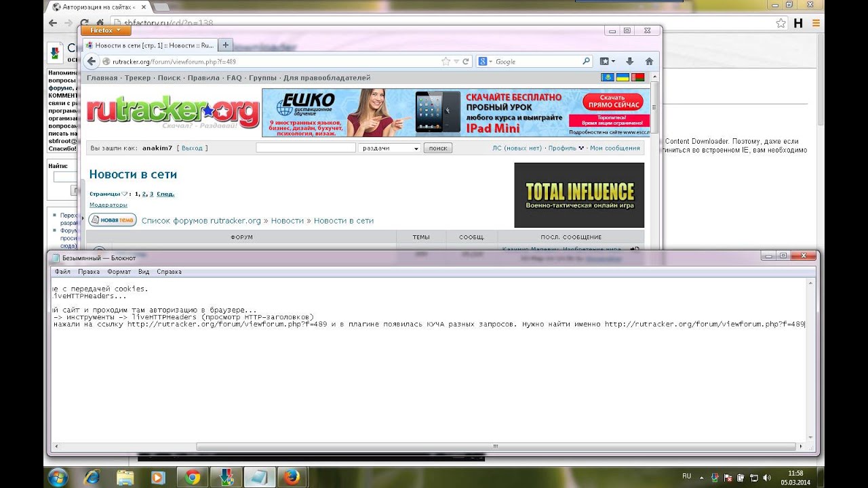Open the Google search engine selector
The width and height of the screenshot is (868, 488).
point(485,61)
